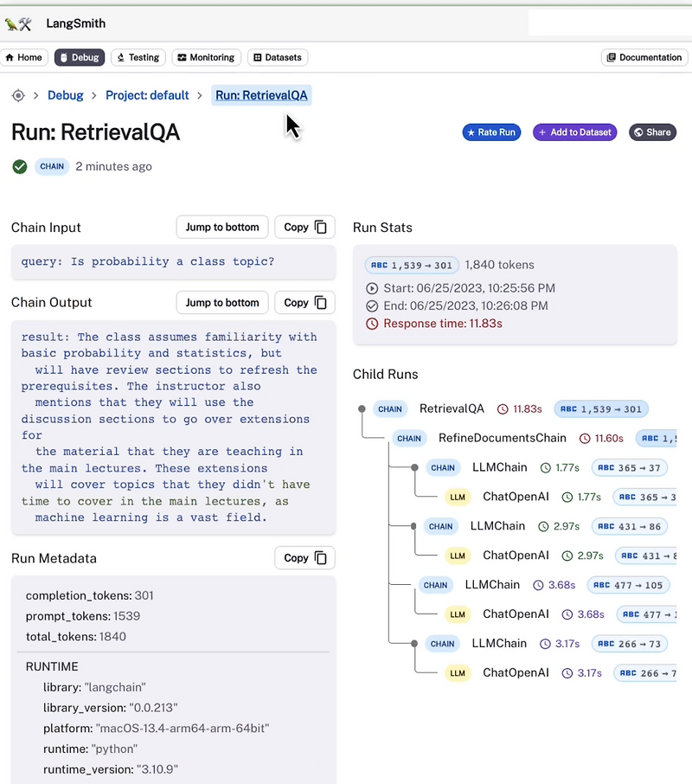Open the Datasets tab
Image resolution: width=692 pixels, height=784 pixels.
pos(278,57)
